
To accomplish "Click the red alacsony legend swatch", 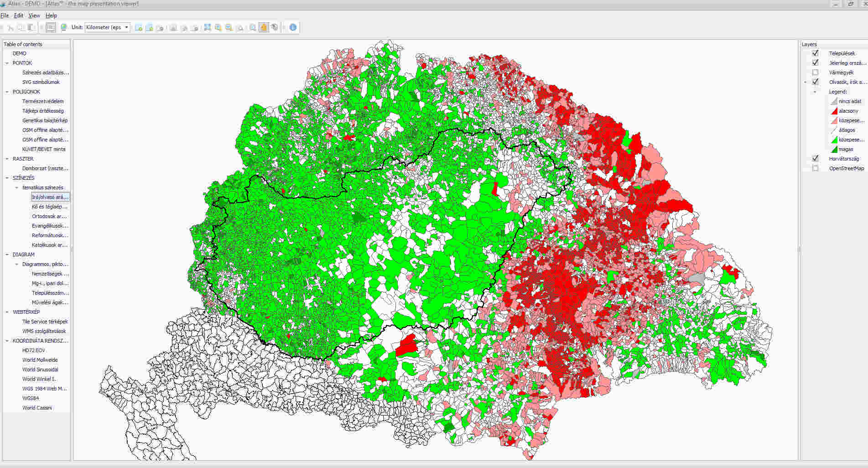I will click(834, 111).
